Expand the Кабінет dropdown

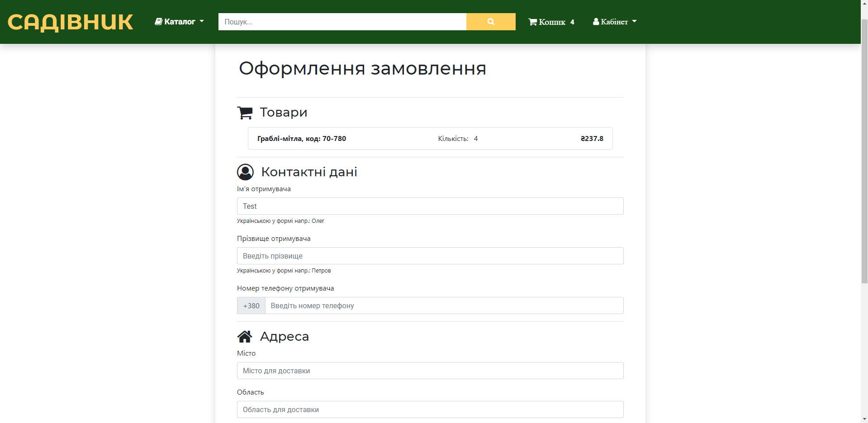click(x=614, y=21)
